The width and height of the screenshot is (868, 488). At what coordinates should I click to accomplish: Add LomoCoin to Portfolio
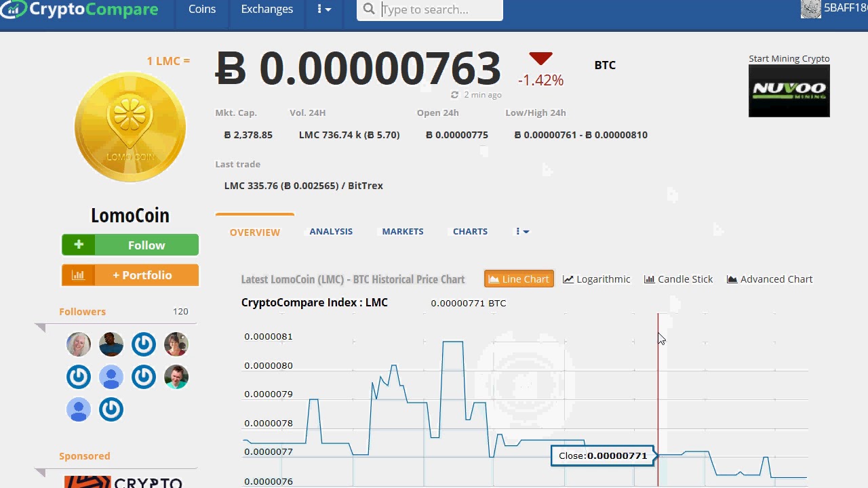(x=130, y=275)
